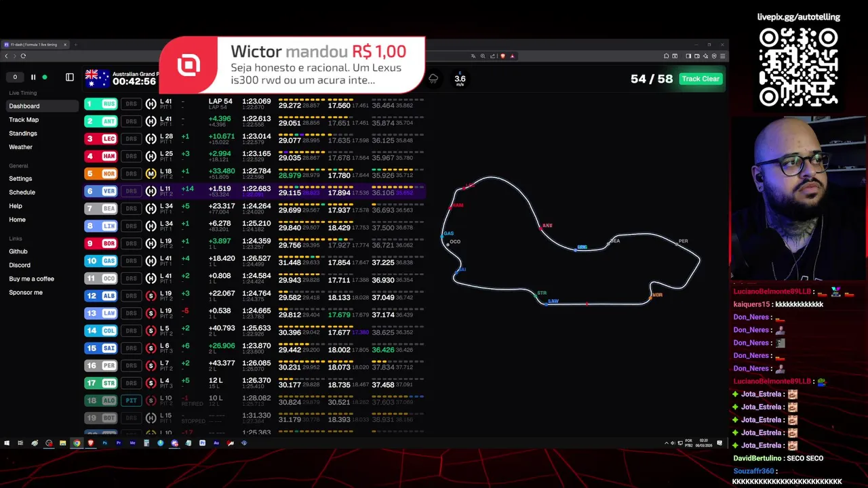The height and width of the screenshot is (488, 868).
Task: Click the Brave icon in the taskbar
Action: tap(90, 443)
